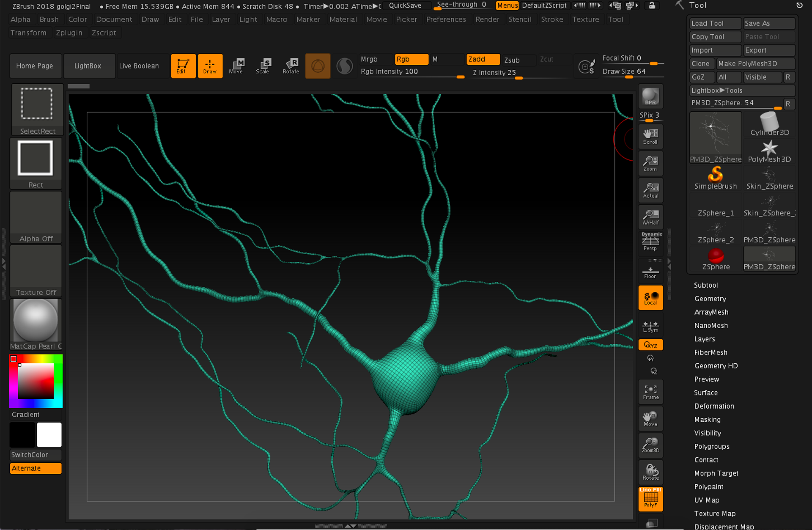Click the Floor grid icon
The width and height of the screenshot is (812, 530).
[x=650, y=272]
